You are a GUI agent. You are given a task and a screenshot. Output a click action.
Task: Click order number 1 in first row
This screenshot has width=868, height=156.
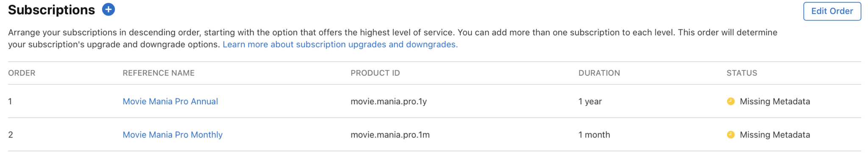(x=10, y=101)
